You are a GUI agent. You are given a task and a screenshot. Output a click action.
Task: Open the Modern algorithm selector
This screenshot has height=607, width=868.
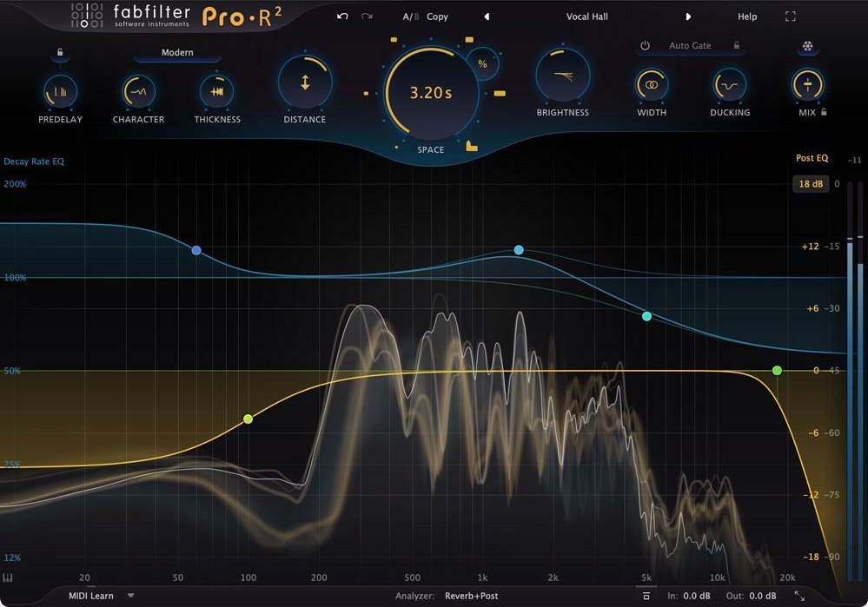(x=176, y=52)
